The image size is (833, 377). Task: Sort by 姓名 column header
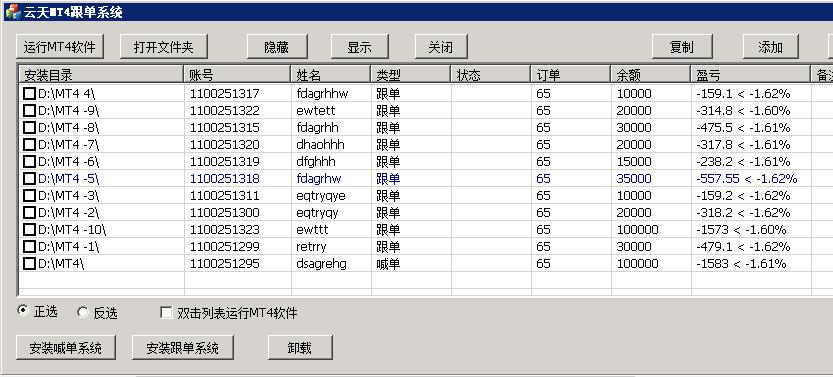[x=330, y=75]
